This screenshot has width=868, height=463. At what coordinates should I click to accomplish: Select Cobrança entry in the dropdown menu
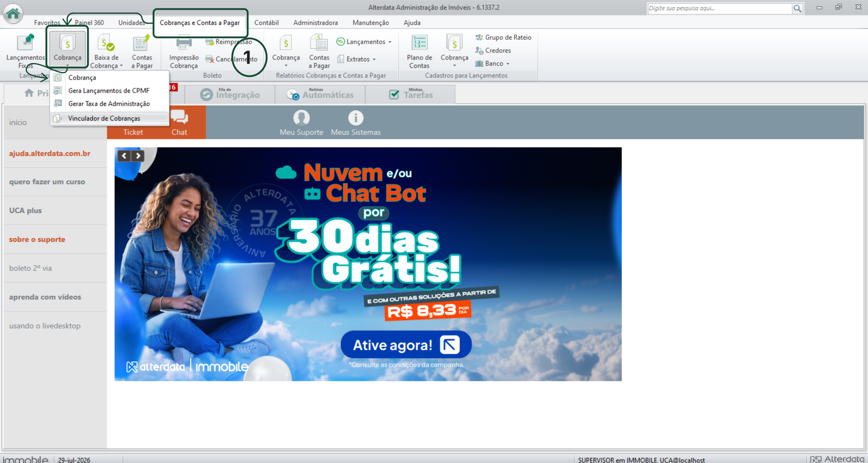(109, 77)
